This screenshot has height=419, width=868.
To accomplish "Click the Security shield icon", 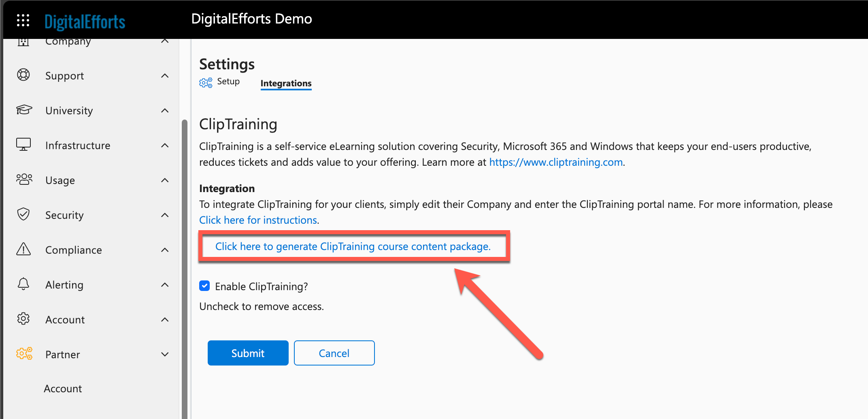I will pos(23,214).
